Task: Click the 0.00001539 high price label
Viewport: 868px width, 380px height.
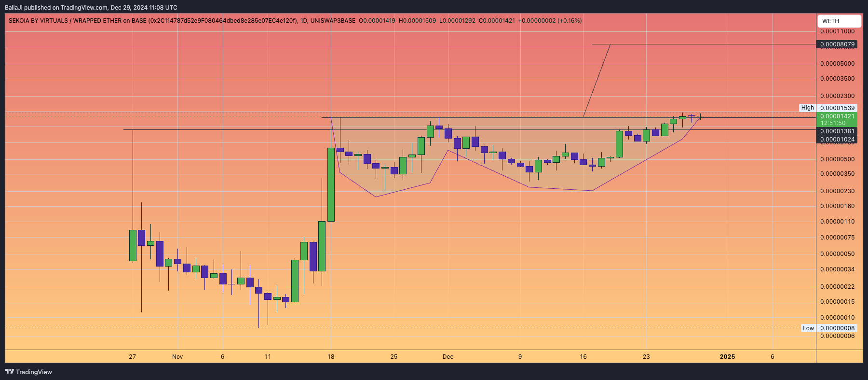Action: pos(838,108)
